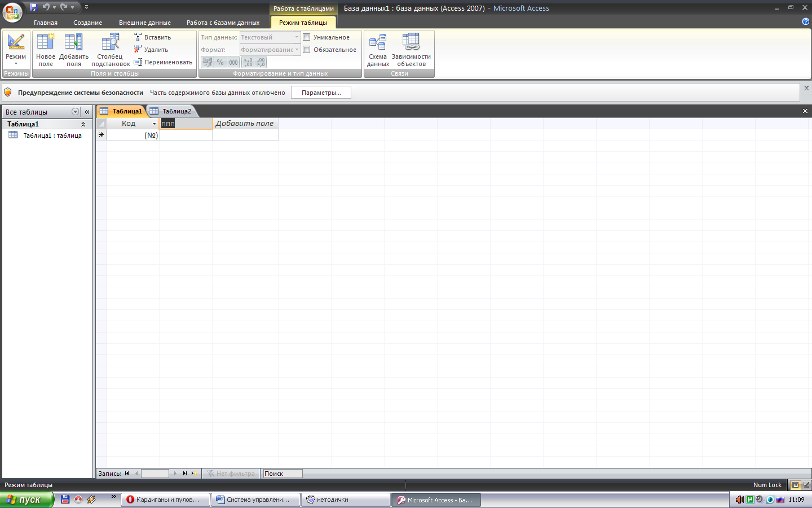Select Таблица1 : таблица in navigation pane
This screenshot has width=812, height=508.
tap(47, 135)
